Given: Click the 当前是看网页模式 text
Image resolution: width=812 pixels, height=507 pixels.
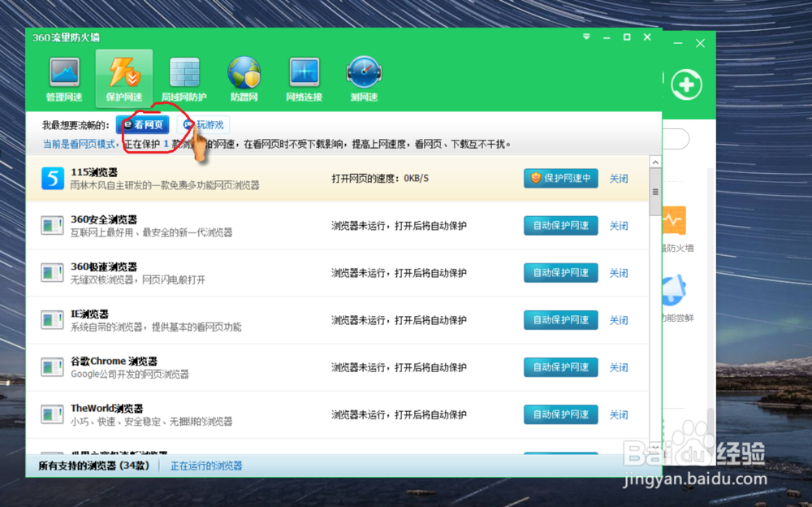Looking at the screenshot, I should (x=79, y=144).
